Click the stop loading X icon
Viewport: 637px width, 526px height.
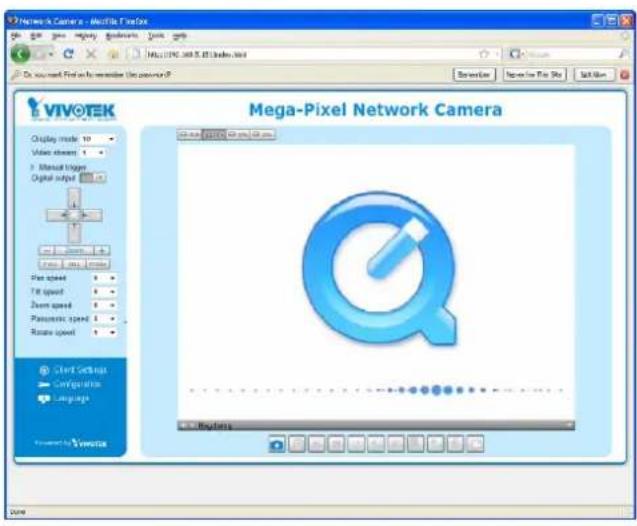pos(91,54)
